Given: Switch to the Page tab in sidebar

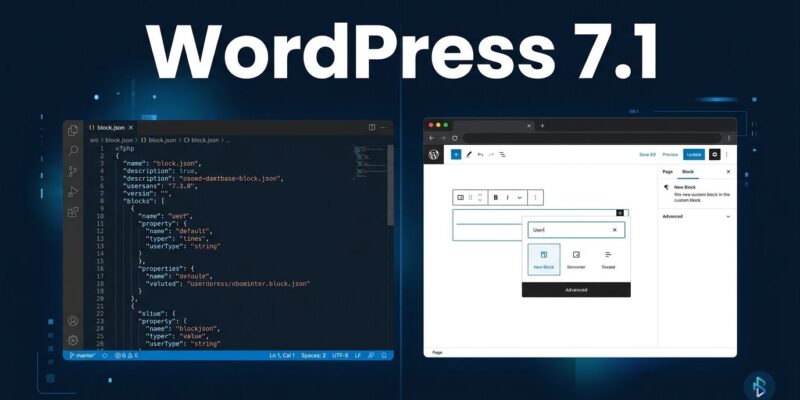Looking at the screenshot, I should [x=667, y=172].
